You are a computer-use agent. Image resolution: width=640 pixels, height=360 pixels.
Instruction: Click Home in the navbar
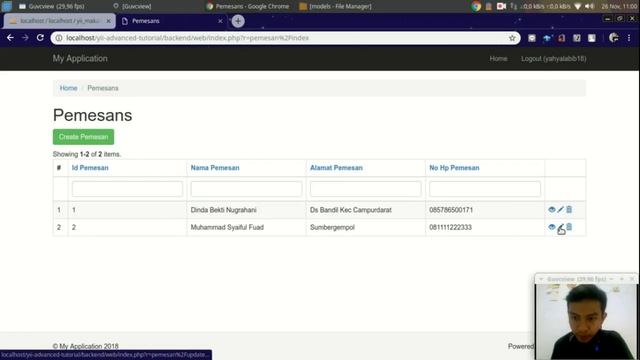pos(498,59)
